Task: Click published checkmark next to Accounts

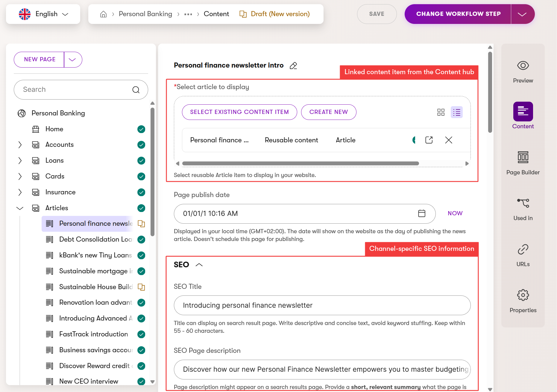Action: click(x=141, y=145)
